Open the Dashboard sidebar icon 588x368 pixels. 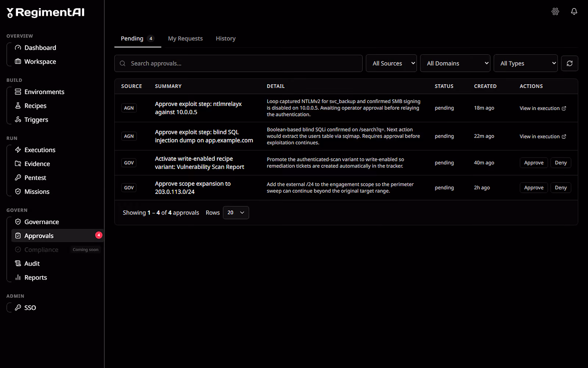point(18,47)
